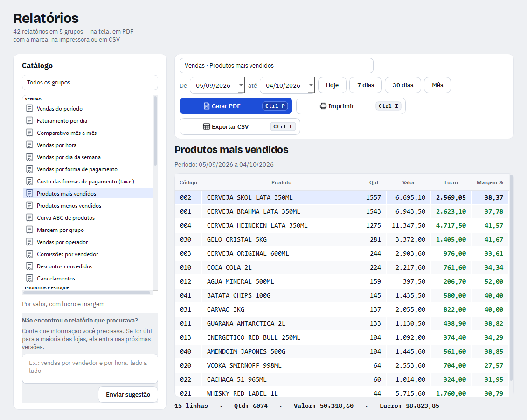
Task: Sort table by Lucro column header
Action: point(451,182)
